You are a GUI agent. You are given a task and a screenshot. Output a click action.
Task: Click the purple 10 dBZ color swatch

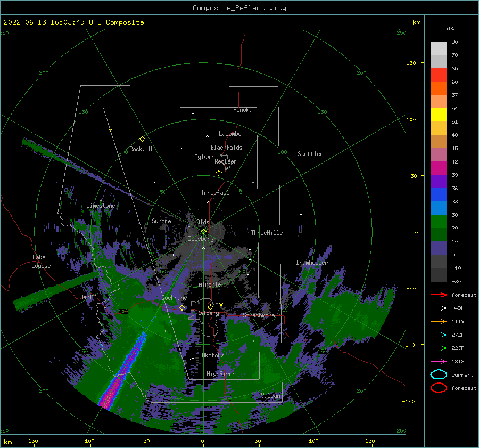point(439,248)
